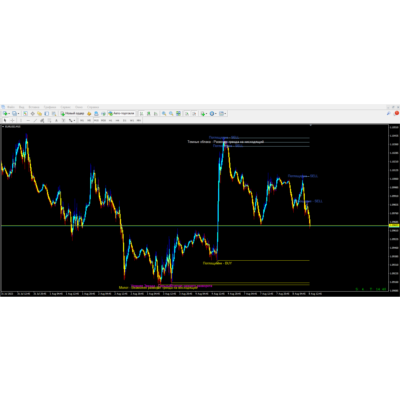Open the indicators list dropdown
The width and height of the screenshot is (400, 400).
[206, 114]
